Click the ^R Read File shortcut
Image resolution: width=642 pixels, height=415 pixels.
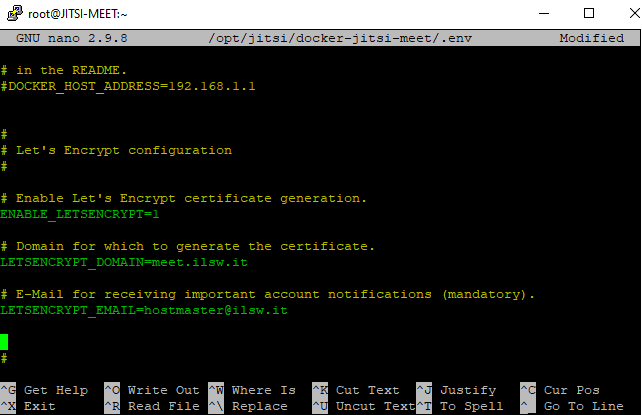click(x=152, y=406)
